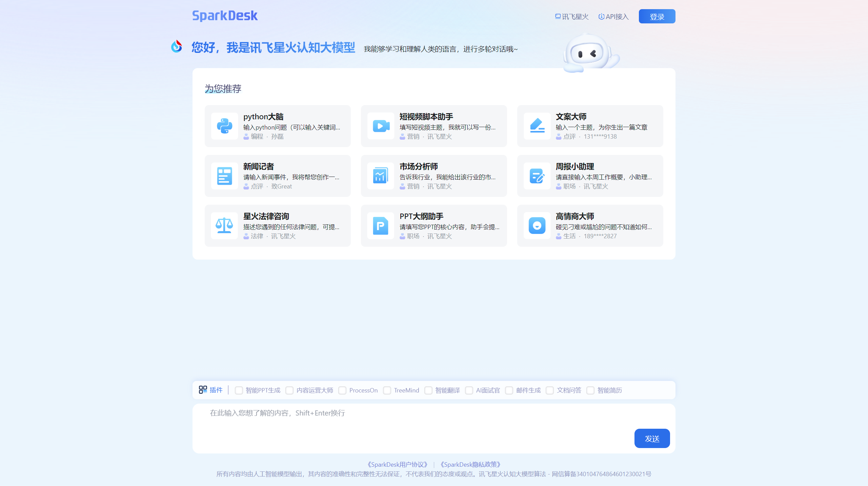Open the SparkDesk用户协议 link

tap(397, 464)
